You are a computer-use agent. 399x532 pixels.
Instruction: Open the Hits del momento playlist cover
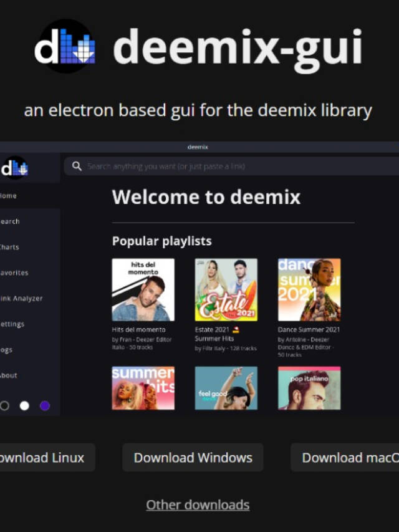point(143,290)
